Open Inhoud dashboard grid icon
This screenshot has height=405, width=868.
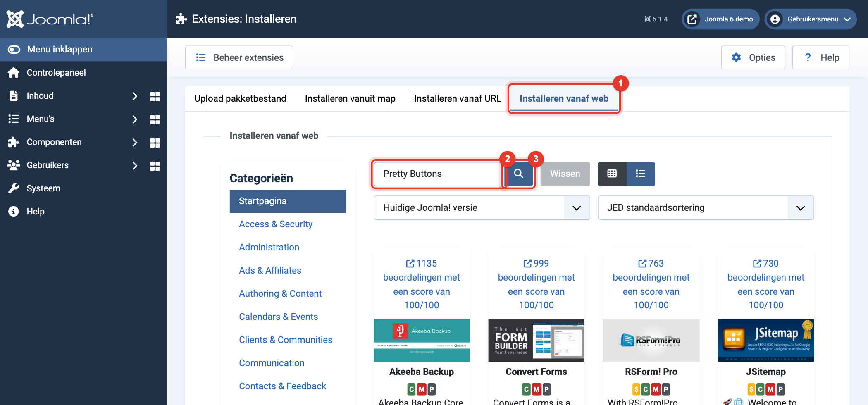(x=155, y=96)
